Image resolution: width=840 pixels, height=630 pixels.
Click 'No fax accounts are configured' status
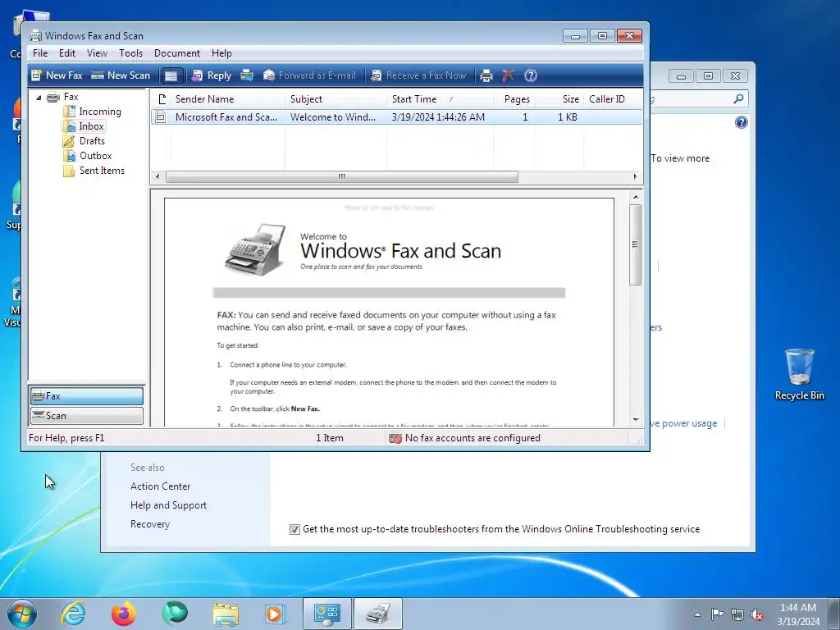tap(464, 438)
